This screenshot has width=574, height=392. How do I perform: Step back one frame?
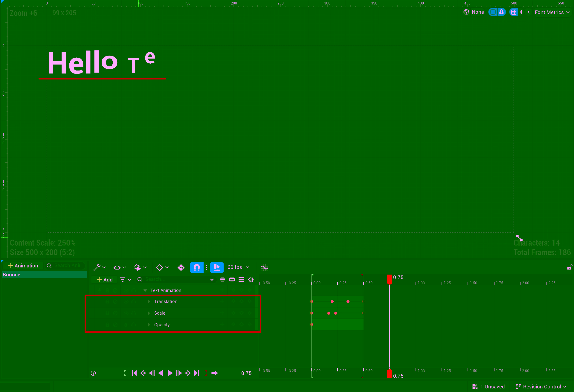(152, 373)
